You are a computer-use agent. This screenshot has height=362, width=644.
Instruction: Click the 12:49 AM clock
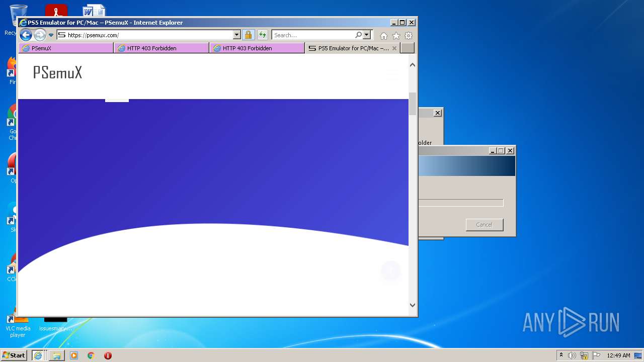point(618,355)
